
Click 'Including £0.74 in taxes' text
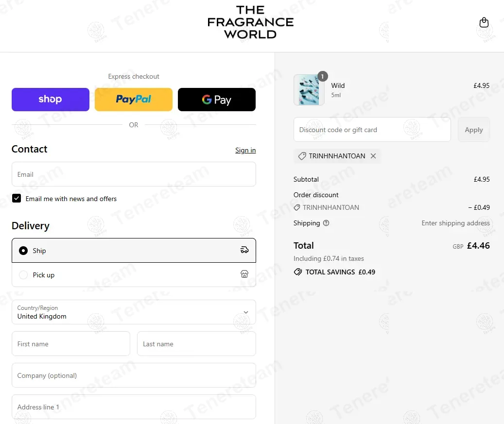pyautogui.click(x=329, y=258)
